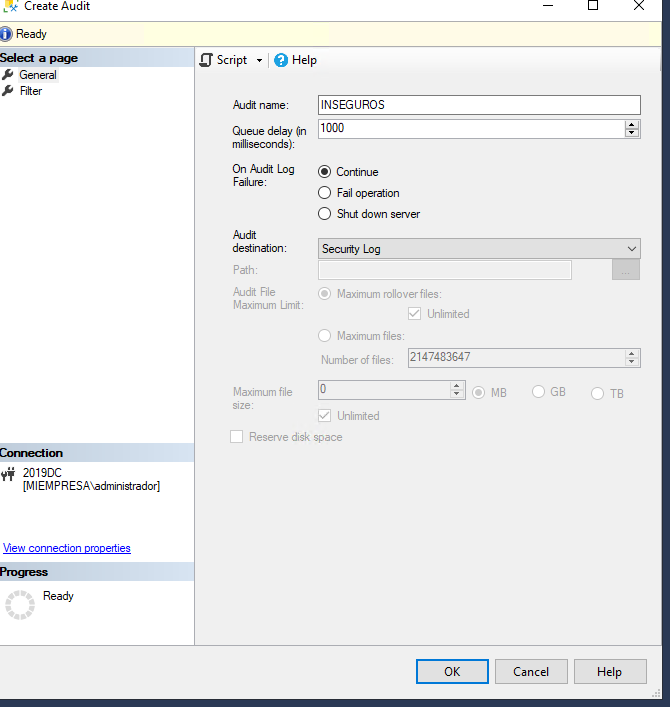The image size is (670, 707).
Task: Increase Queue delay with up arrow
Action: coord(631,125)
